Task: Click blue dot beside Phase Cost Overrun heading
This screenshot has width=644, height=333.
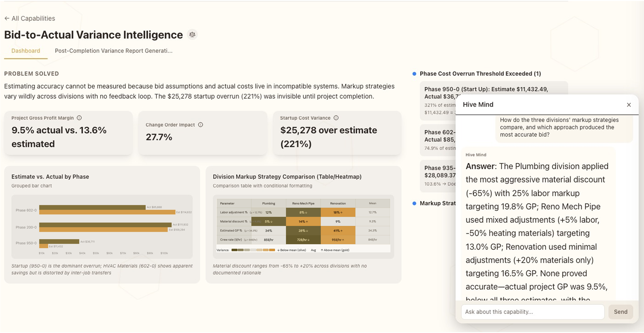Action: click(x=414, y=74)
